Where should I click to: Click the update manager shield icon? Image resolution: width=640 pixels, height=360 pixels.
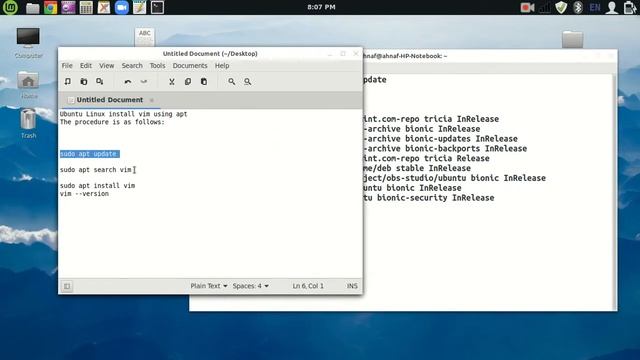point(561,8)
